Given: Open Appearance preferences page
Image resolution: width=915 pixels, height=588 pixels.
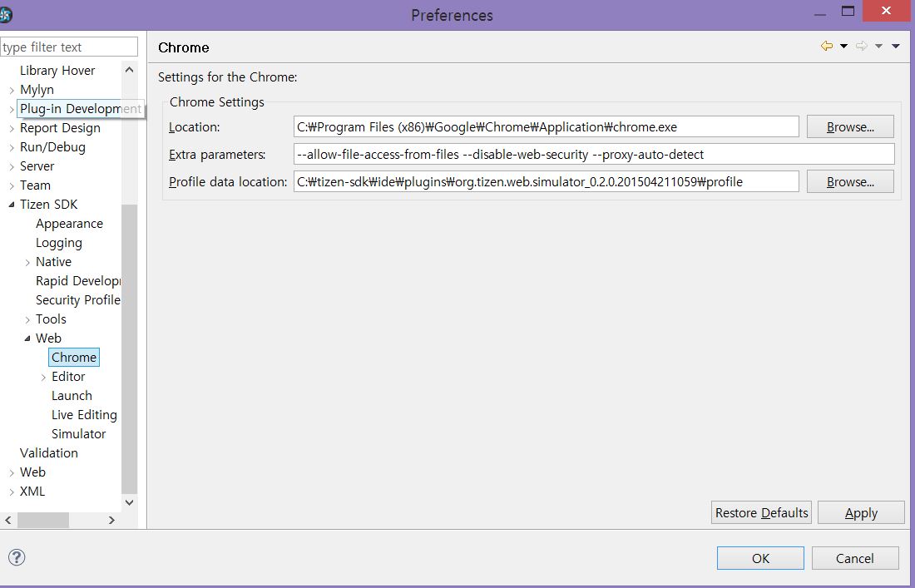Looking at the screenshot, I should pyautogui.click(x=69, y=224).
